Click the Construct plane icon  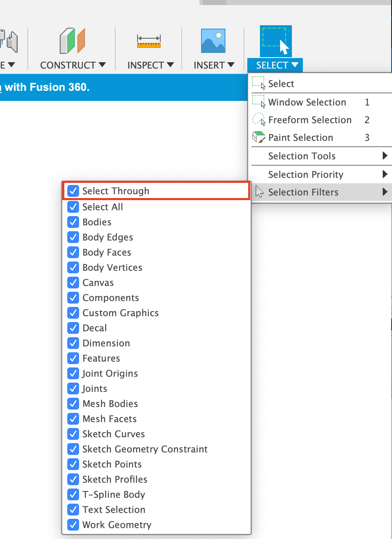coord(72,41)
